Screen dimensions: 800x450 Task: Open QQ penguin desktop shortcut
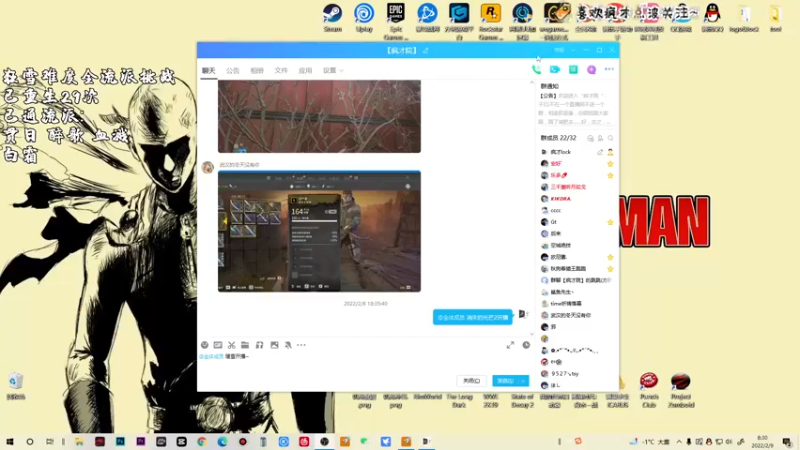[712, 18]
